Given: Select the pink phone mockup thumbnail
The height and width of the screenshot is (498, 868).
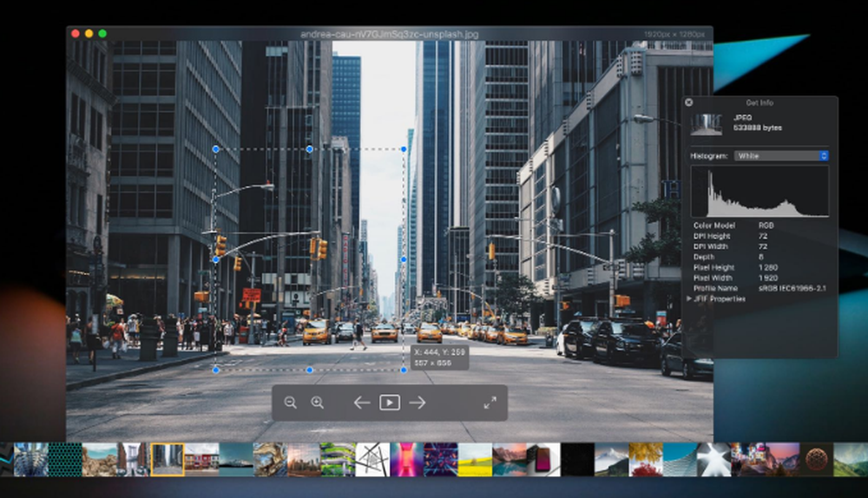Looking at the screenshot, I should coord(543,459).
